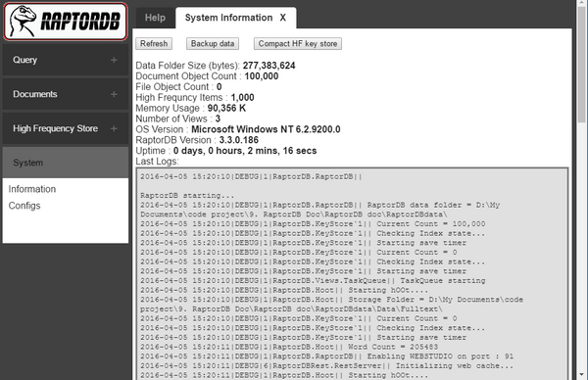Click the High Frequncy Items value 1,000
The image size is (588, 380).
(x=243, y=97)
